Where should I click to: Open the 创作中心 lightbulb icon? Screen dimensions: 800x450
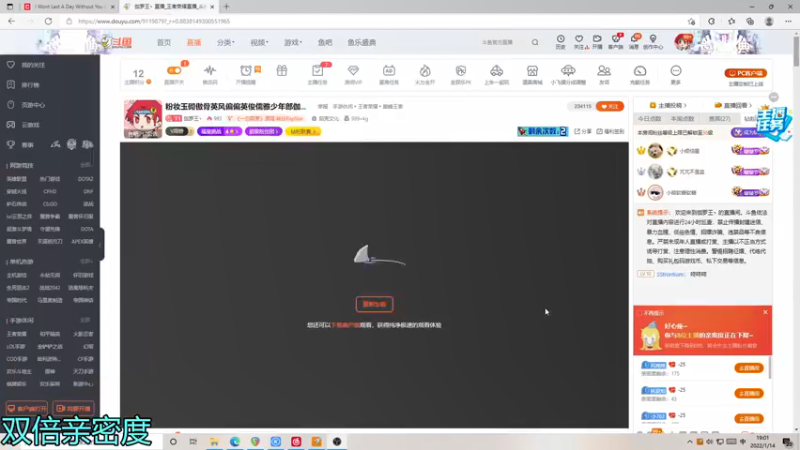point(653,39)
